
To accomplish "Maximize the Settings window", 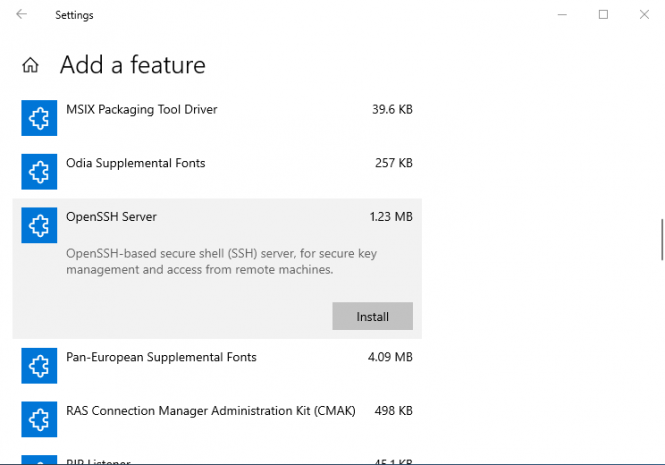I will pyautogui.click(x=603, y=15).
